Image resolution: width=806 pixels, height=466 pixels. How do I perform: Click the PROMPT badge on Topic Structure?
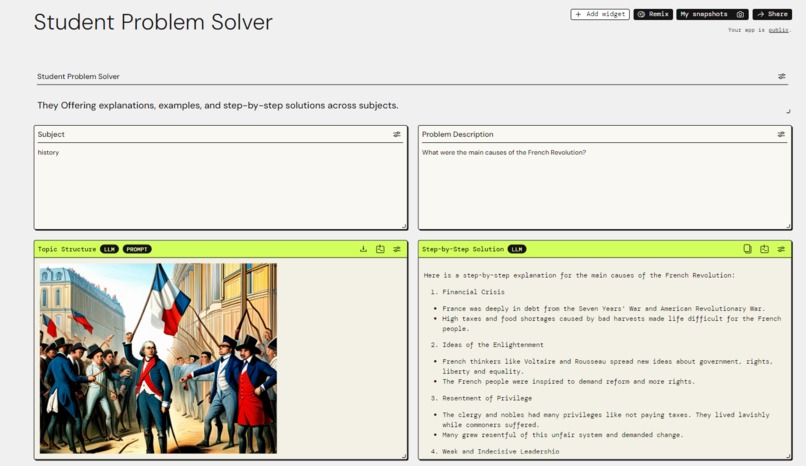click(x=137, y=249)
